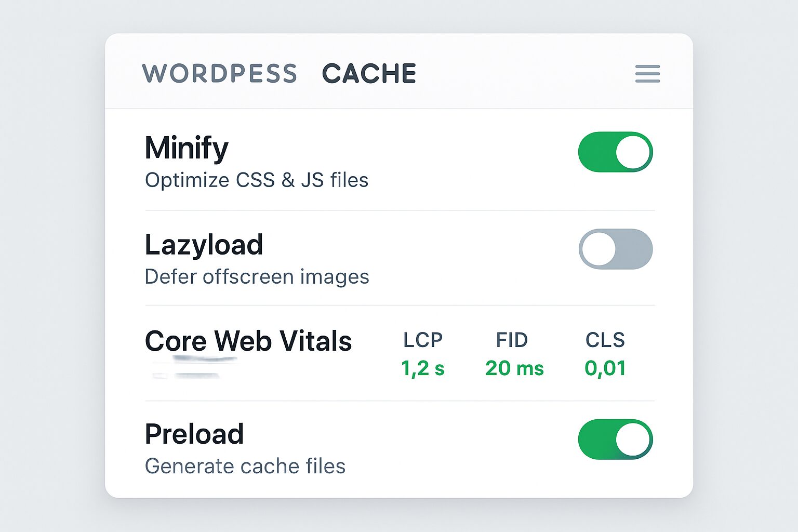This screenshot has height=532, width=798.
Task: Click the FID column header
Action: [512, 340]
